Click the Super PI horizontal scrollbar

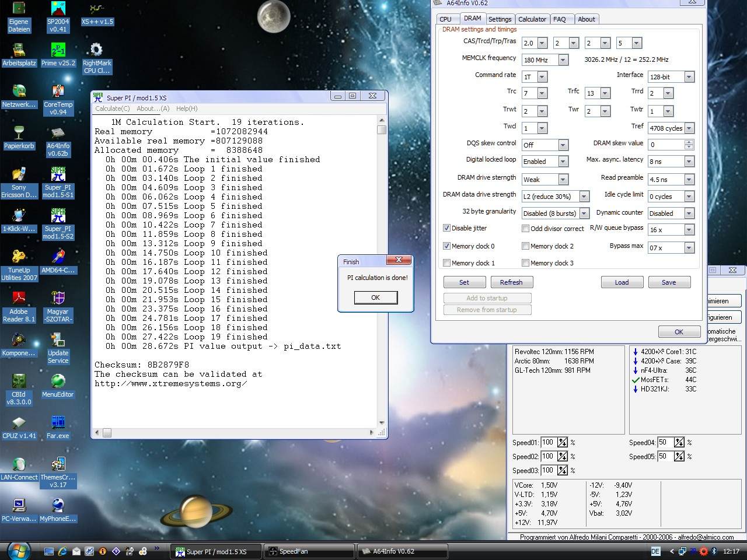click(235, 432)
